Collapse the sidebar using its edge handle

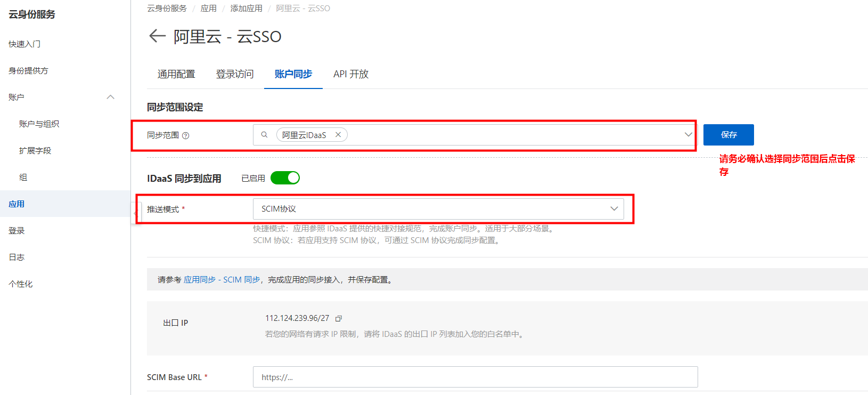coord(135,213)
